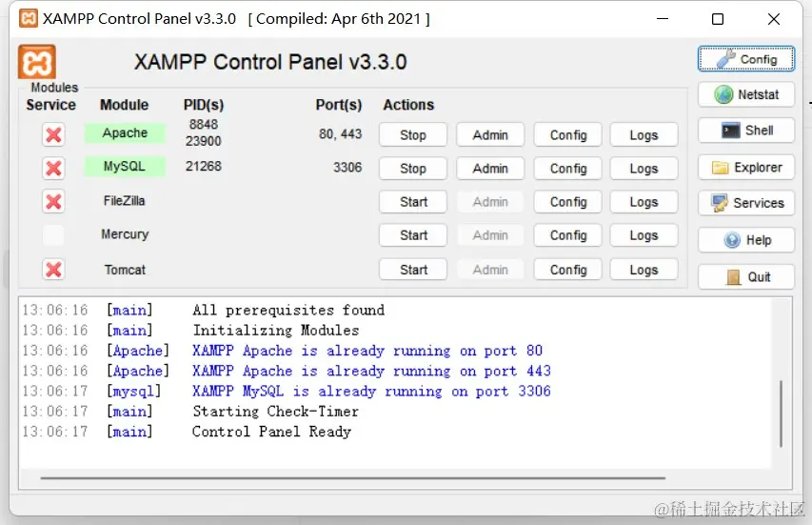
Task: Start the FileZilla module
Action: [413, 202]
